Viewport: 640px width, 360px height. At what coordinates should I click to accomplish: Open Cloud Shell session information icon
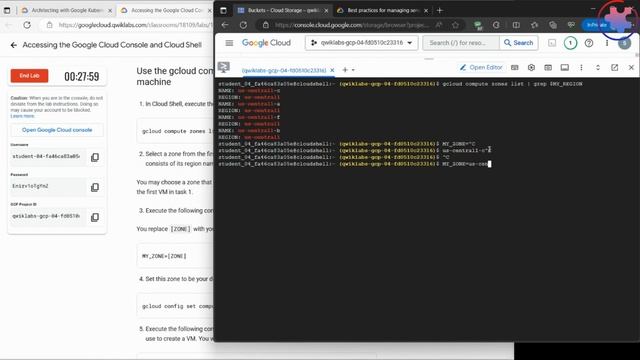tap(564, 67)
